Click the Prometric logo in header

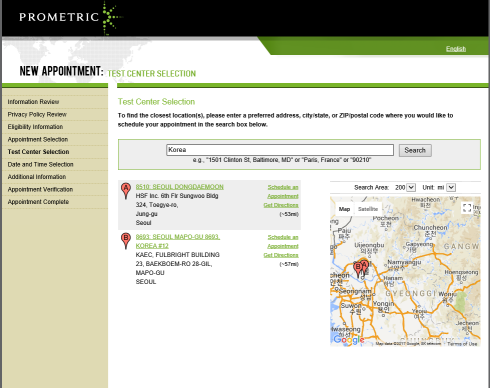click(x=71, y=17)
